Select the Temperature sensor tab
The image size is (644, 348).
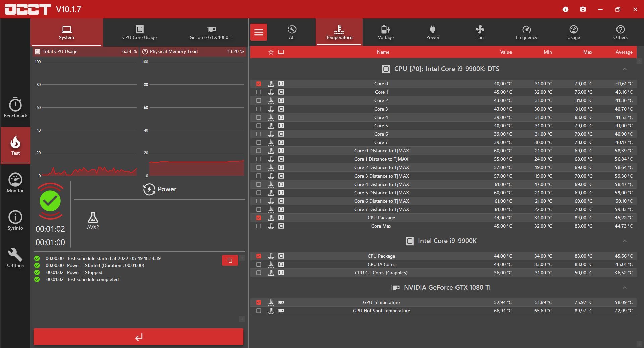[339, 32]
